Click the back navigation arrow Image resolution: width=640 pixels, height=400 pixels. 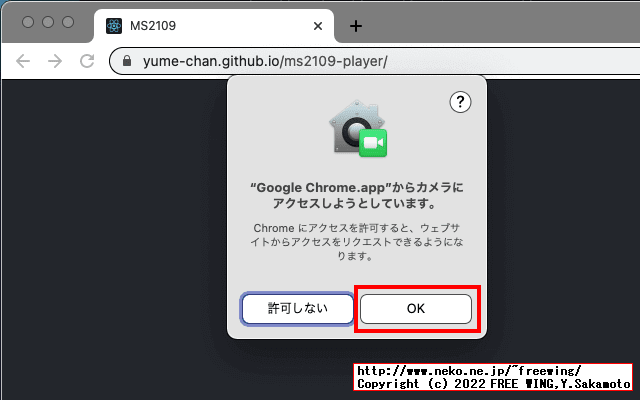23,61
